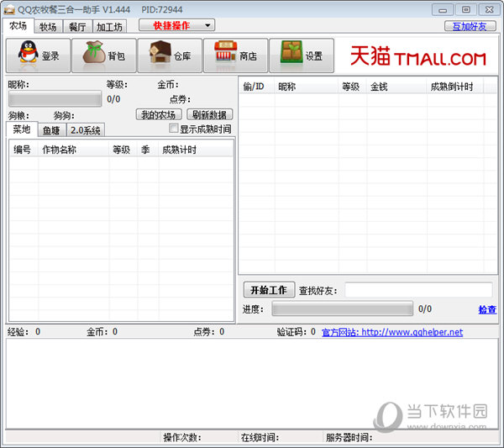Click the log output text area

[x=252, y=383]
